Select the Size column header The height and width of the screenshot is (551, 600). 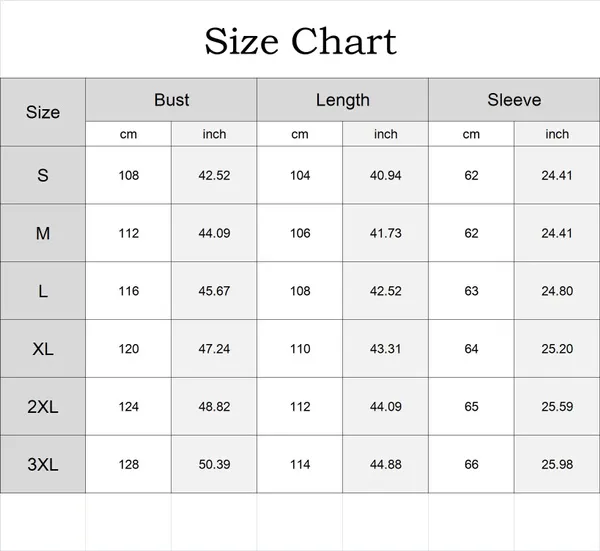(x=43, y=112)
